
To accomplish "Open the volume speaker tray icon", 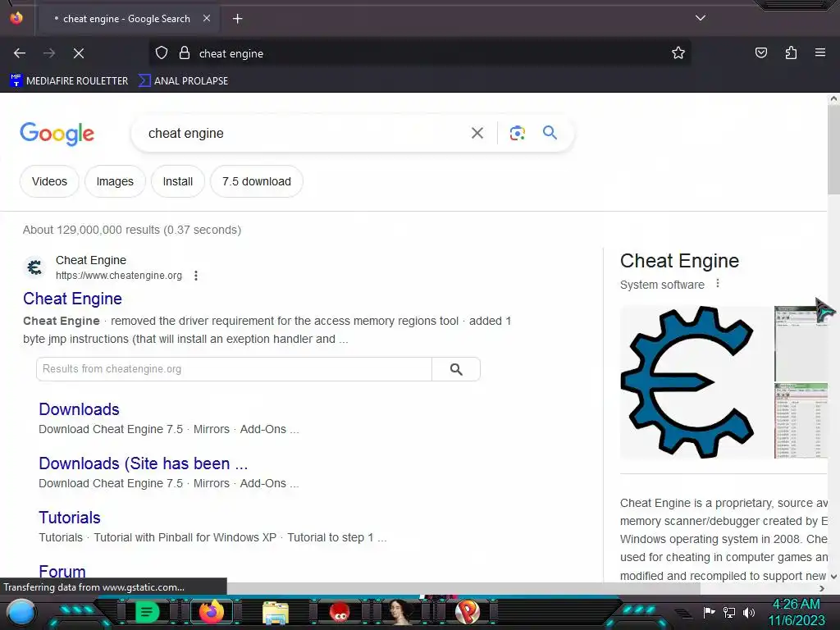I will click(x=749, y=612).
